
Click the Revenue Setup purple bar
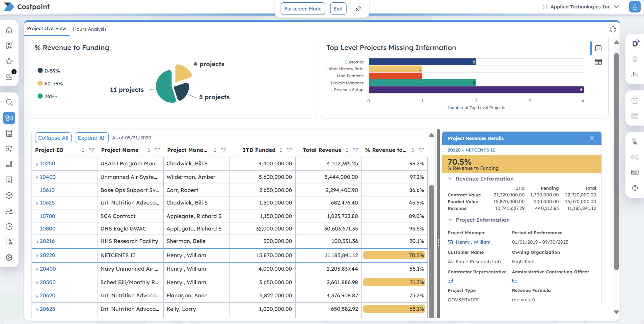click(x=476, y=90)
